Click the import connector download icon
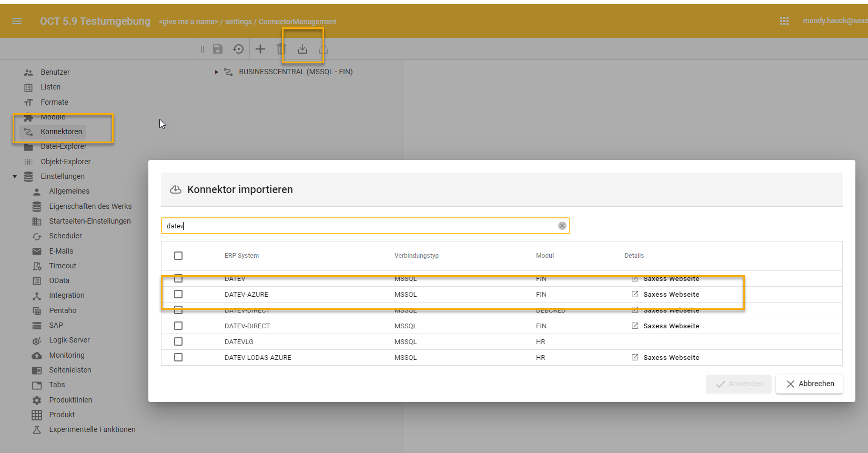Image resolution: width=868 pixels, height=453 pixels. pyautogui.click(x=302, y=49)
